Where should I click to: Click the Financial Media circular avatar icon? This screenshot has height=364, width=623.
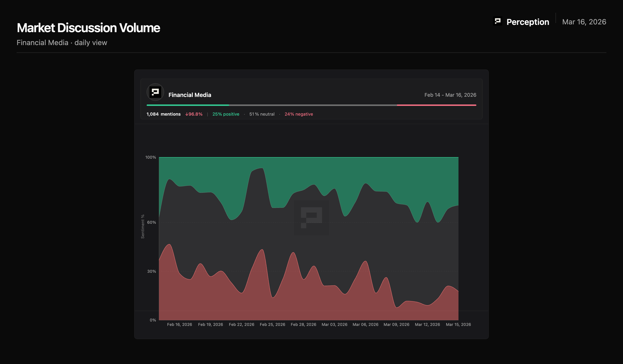[155, 92]
